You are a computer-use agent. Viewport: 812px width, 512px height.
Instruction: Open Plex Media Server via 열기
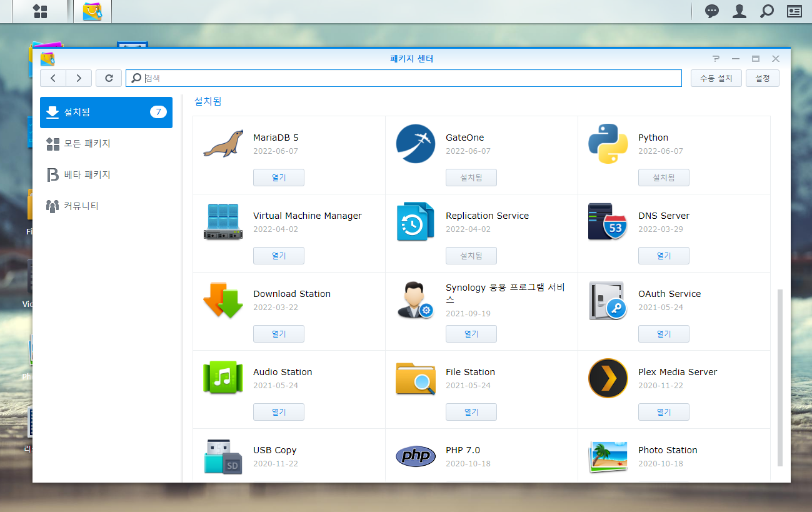[664, 412]
